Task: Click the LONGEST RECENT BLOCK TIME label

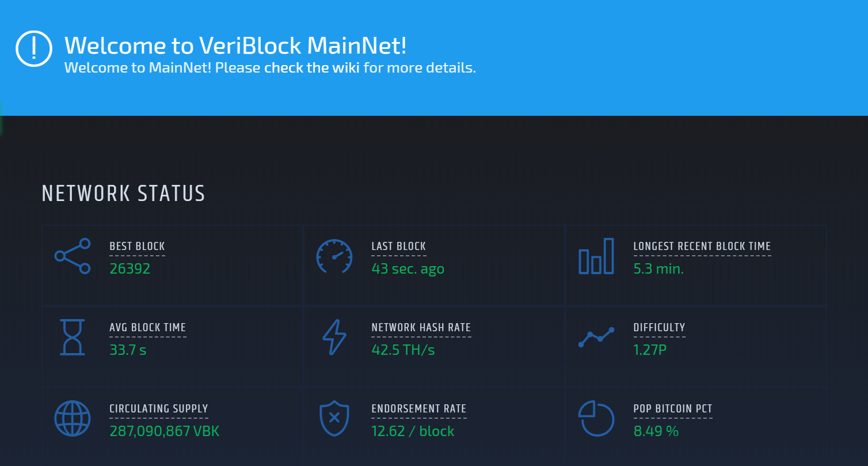Action: (702, 247)
